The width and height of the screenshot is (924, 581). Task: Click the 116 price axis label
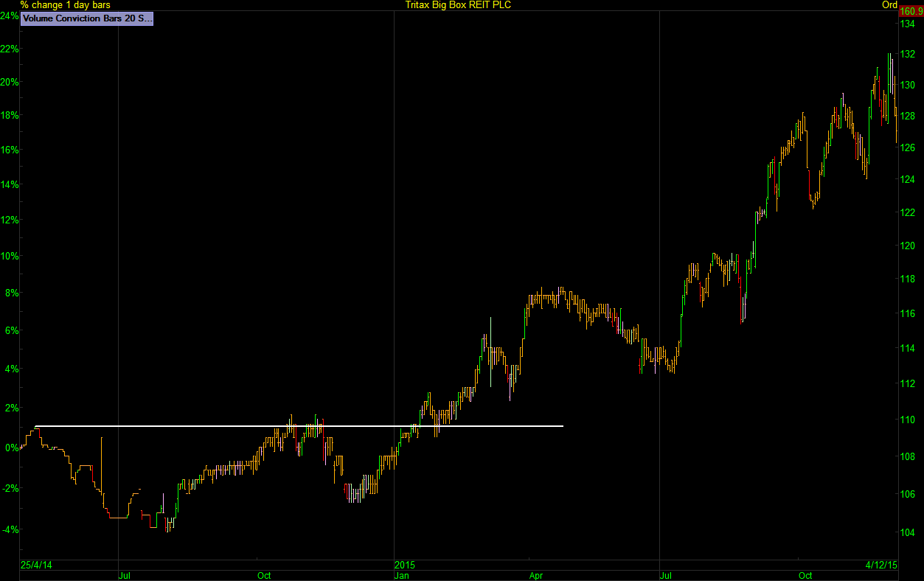click(x=907, y=313)
